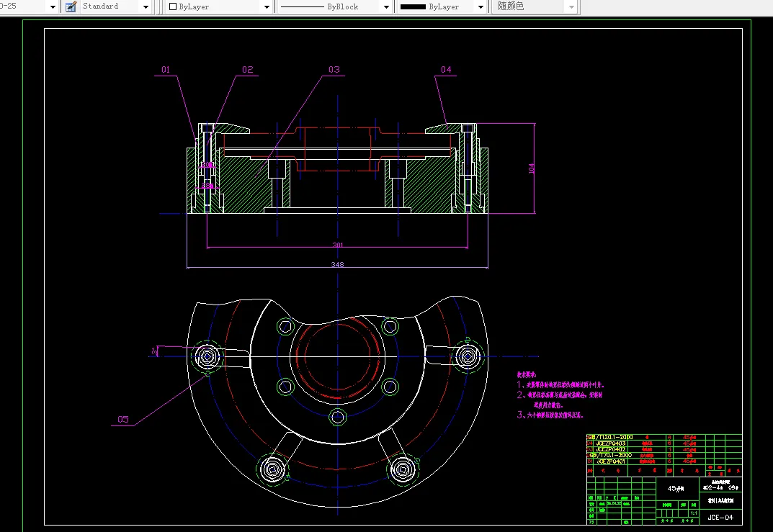Click the 45# material text in title block

pos(676,489)
